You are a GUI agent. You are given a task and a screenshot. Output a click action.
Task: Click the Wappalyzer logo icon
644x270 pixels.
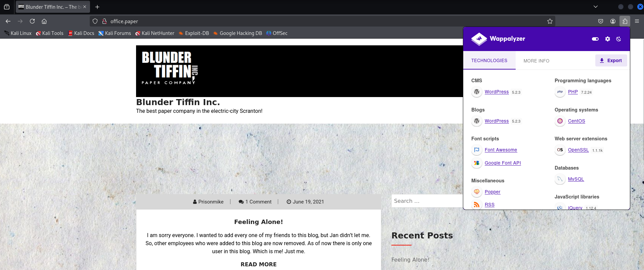pyautogui.click(x=479, y=39)
